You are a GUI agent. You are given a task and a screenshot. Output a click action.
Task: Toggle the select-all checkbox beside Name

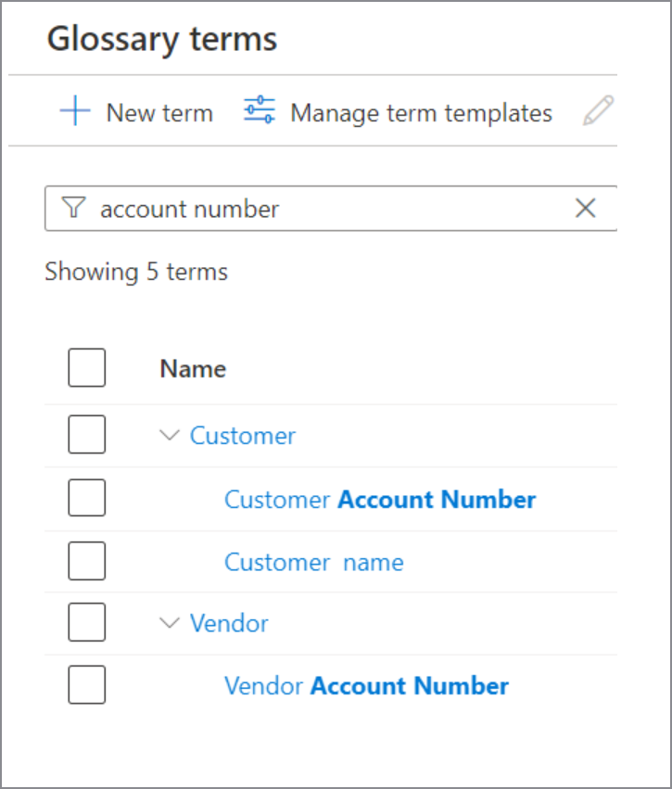[x=86, y=368]
